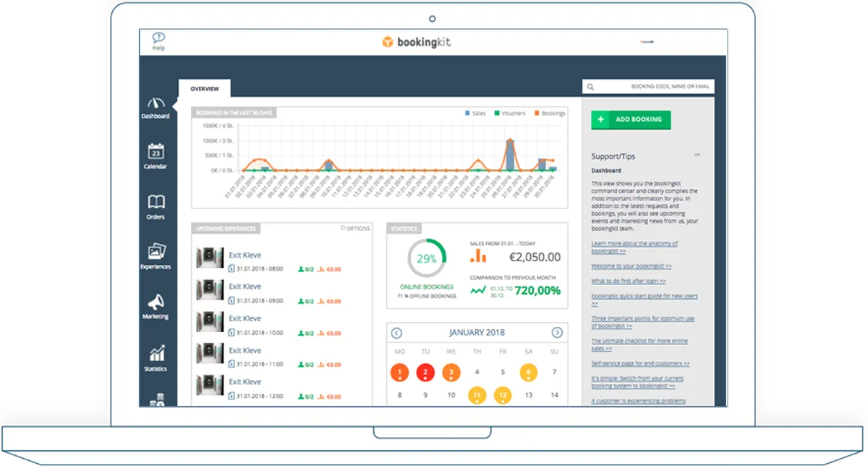
Task: Open Exit Kleve title for 11:00 slot
Action: (245, 350)
